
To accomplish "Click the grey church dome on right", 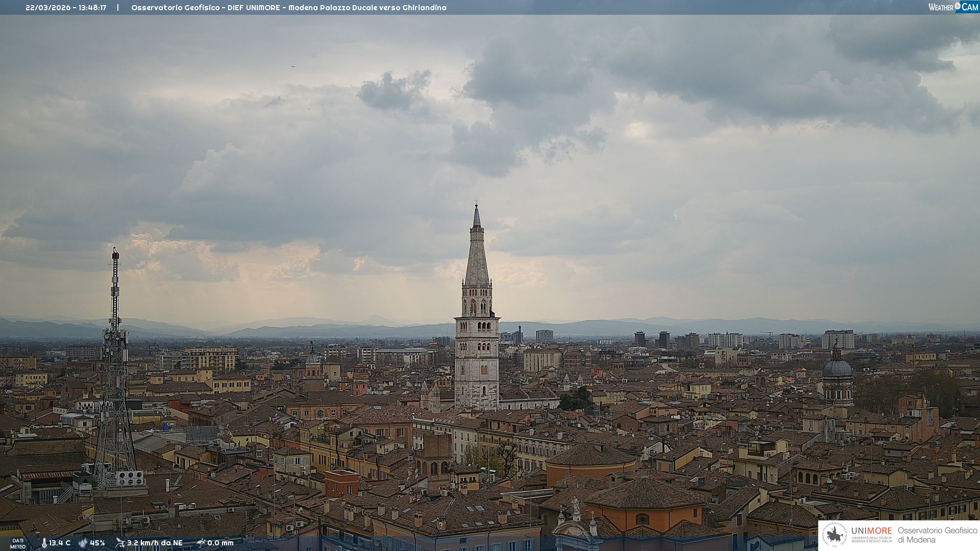I will point(837,368).
